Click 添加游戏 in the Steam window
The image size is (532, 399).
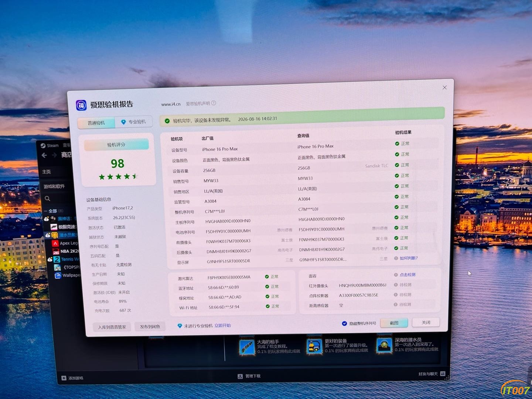point(76,378)
